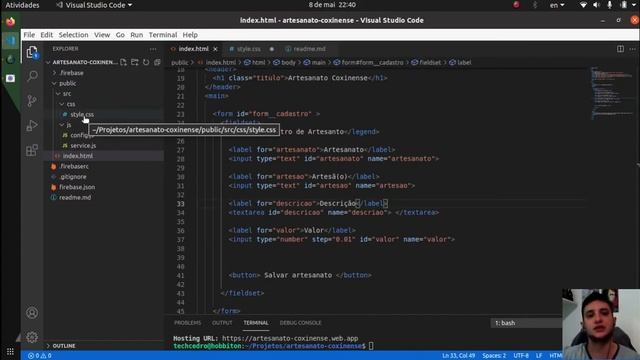Open the 1: bash terminal dropdown
The height and width of the screenshot is (360, 640).
pos(527,323)
